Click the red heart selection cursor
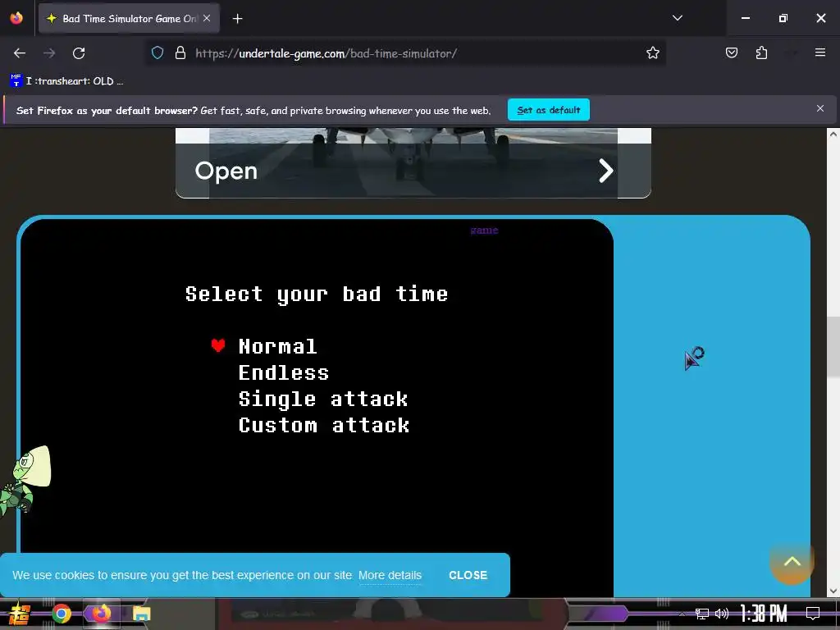The image size is (840, 630). point(218,345)
